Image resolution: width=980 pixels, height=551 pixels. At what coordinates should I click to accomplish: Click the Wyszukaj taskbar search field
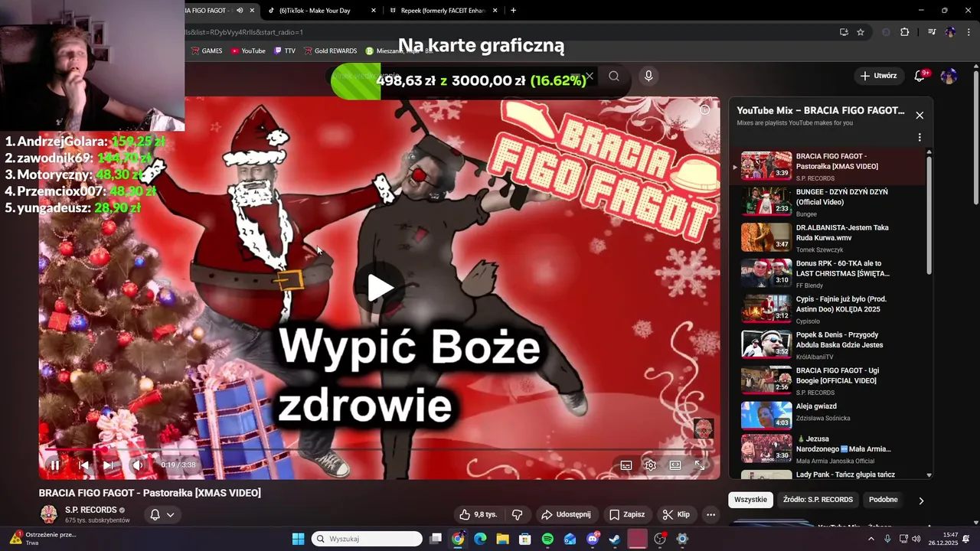[367, 539]
